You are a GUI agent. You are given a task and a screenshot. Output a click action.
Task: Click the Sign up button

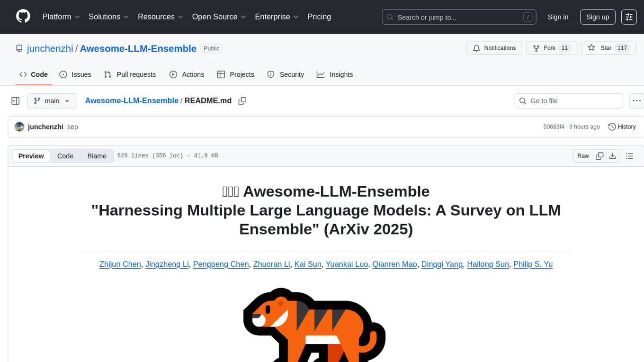598,17
